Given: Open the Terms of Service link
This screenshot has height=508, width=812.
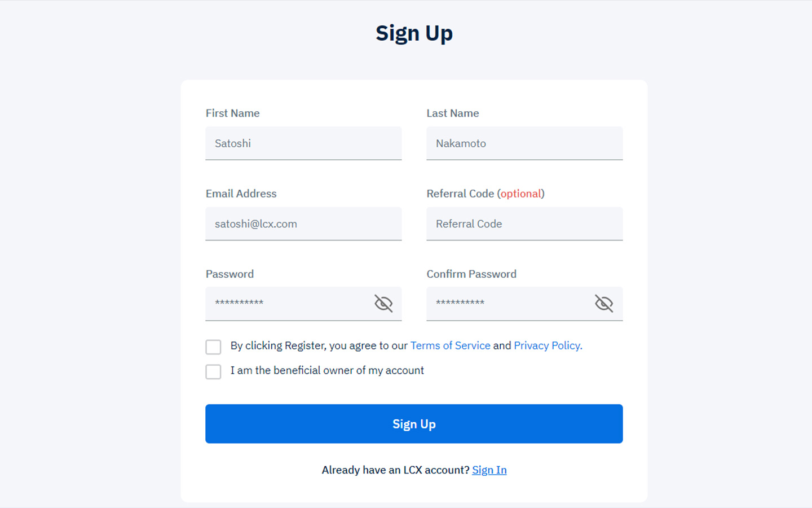Looking at the screenshot, I should [x=450, y=345].
